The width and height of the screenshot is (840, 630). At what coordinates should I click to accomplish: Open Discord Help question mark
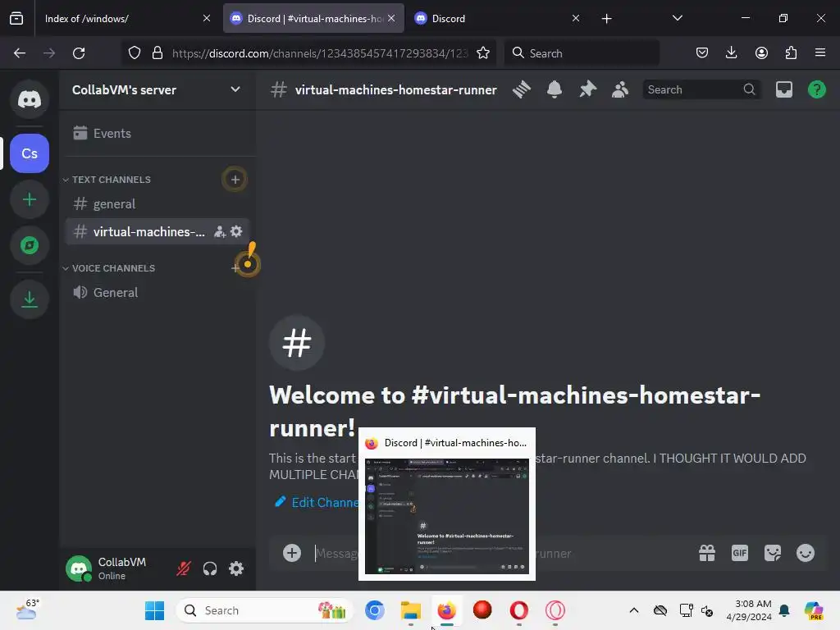point(816,89)
